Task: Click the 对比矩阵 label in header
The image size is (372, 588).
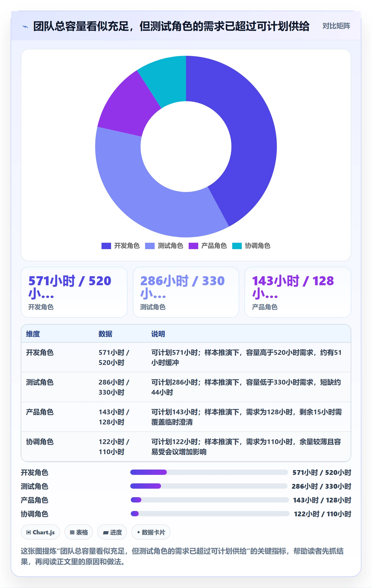Action: (336, 26)
